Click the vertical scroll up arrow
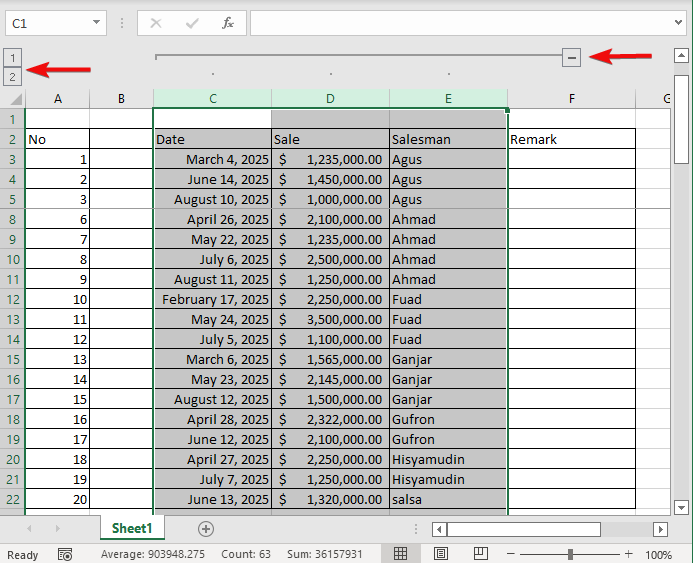This screenshot has height=563, width=693. coord(681,56)
